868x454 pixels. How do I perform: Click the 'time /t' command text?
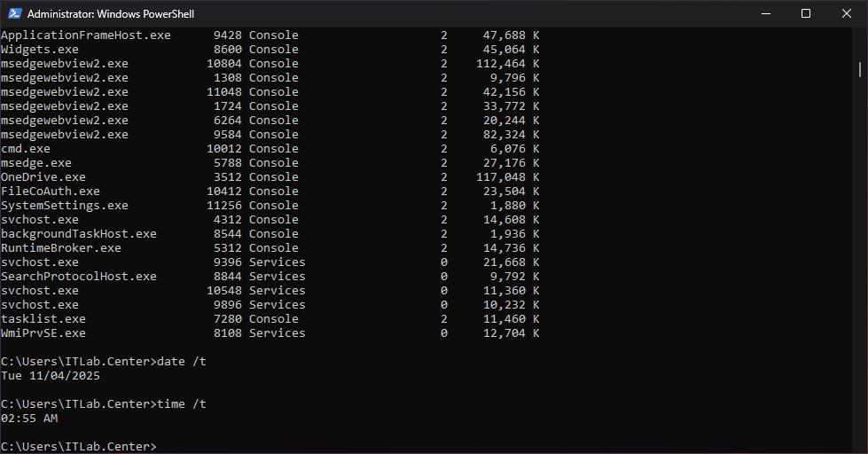[x=181, y=404]
